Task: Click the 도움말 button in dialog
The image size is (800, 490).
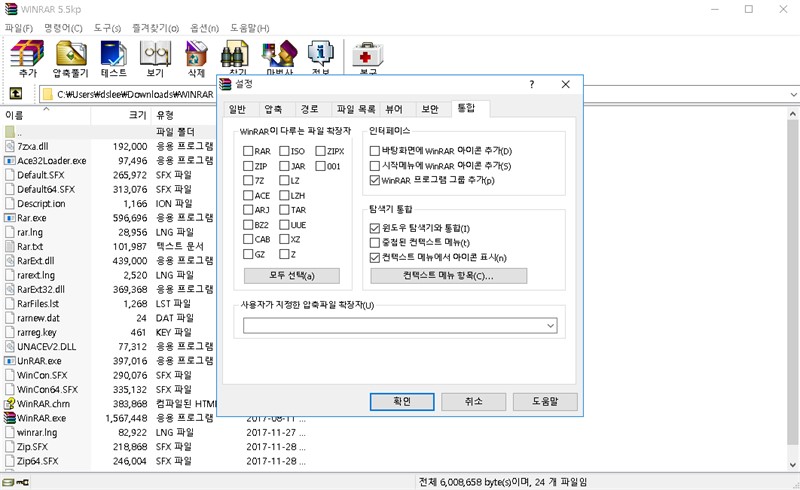Action: pos(545,402)
